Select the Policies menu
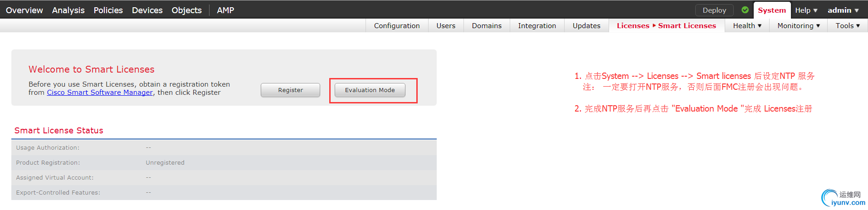The image size is (868, 210). pos(108,10)
